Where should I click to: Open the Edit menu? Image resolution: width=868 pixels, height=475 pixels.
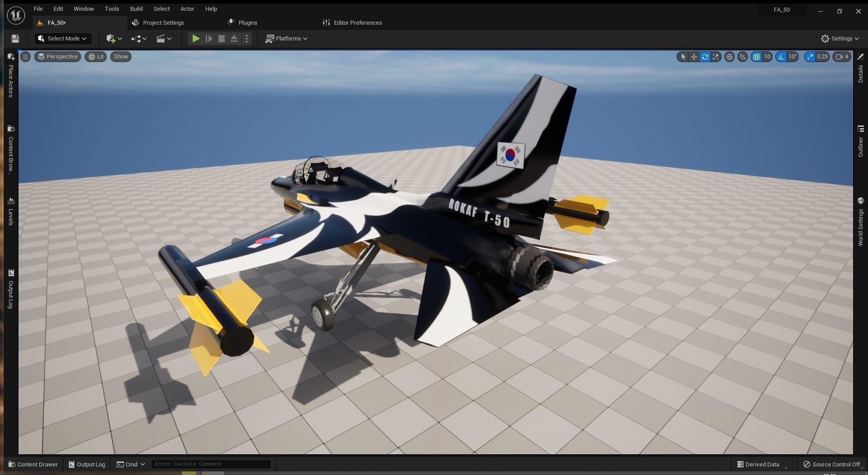[58, 9]
